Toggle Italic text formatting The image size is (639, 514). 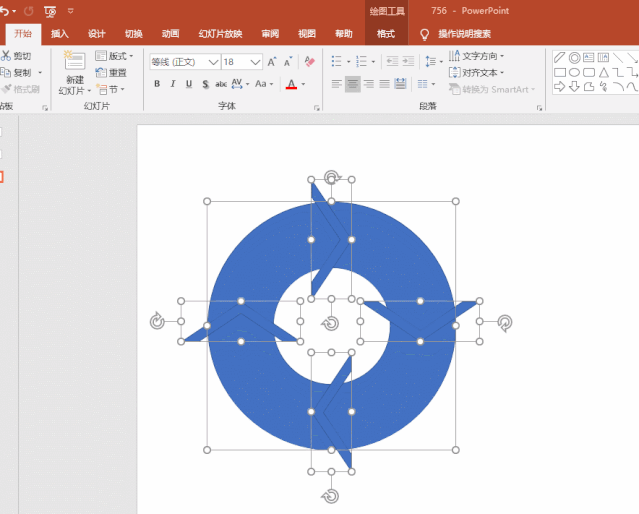[x=175, y=85]
